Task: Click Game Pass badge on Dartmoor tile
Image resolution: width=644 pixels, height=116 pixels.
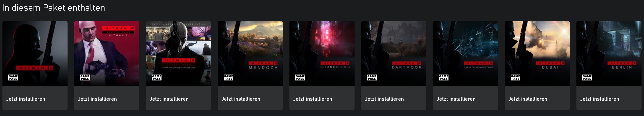Action: tap(372, 77)
